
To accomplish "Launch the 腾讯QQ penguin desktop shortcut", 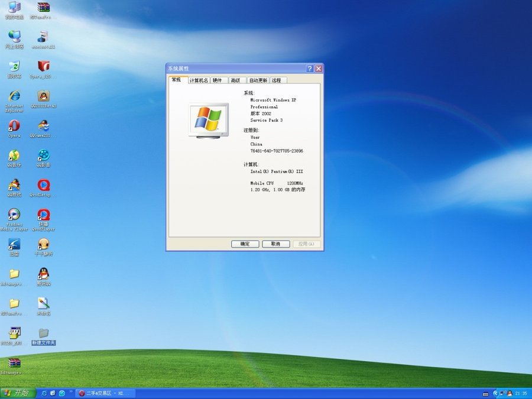I will click(44, 274).
